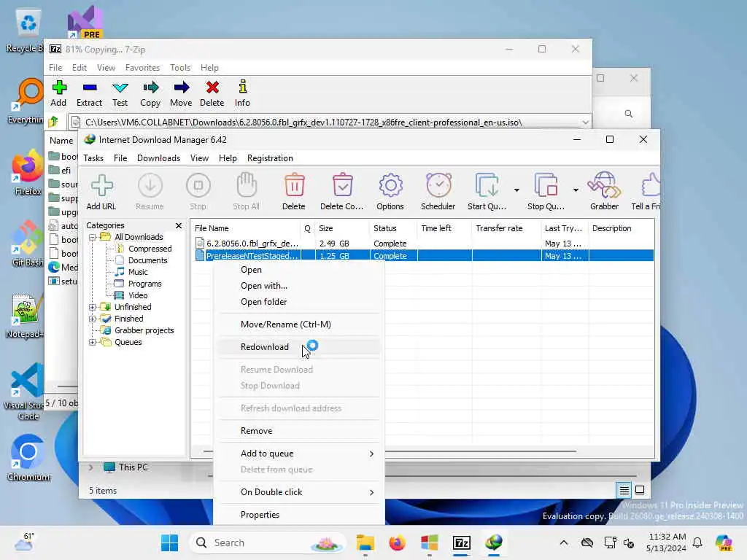Image resolution: width=747 pixels, height=560 pixels.
Task: Click the taskbar Search box
Action: click(267, 542)
